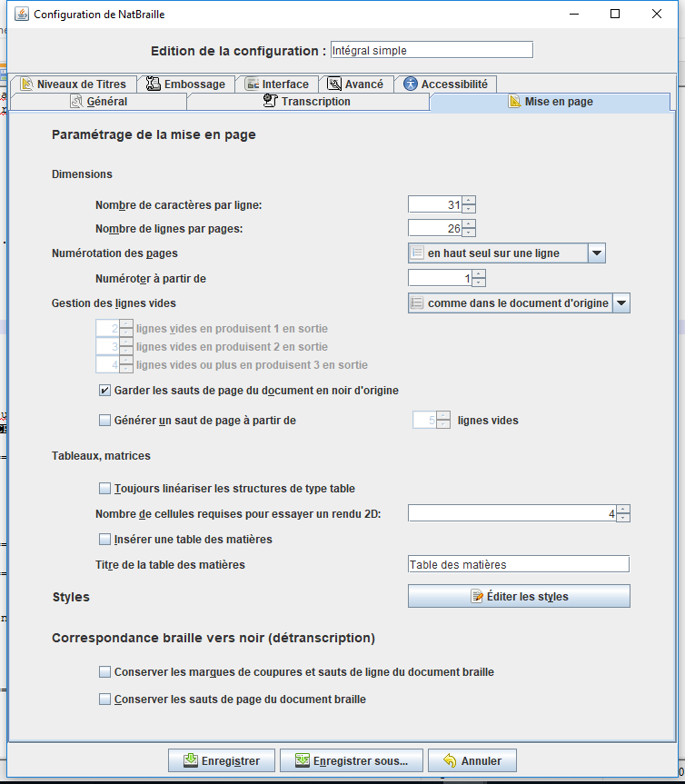Click the Accessibilité tab icon

[411, 84]
